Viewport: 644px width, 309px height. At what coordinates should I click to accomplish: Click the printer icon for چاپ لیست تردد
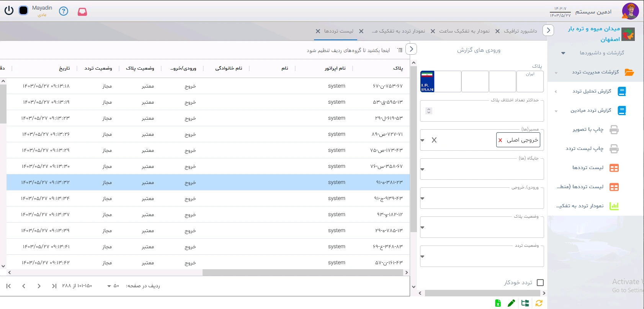[x=614, y=149]
